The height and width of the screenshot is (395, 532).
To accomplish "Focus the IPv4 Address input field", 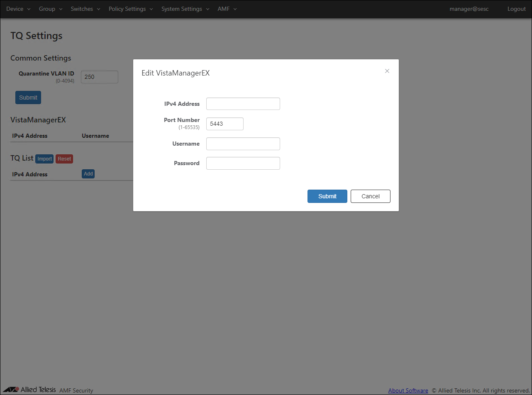I will click(x=243, y=104).
